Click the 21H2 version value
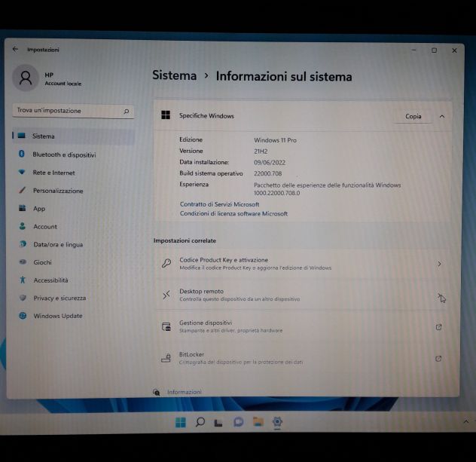 point(261,151)
